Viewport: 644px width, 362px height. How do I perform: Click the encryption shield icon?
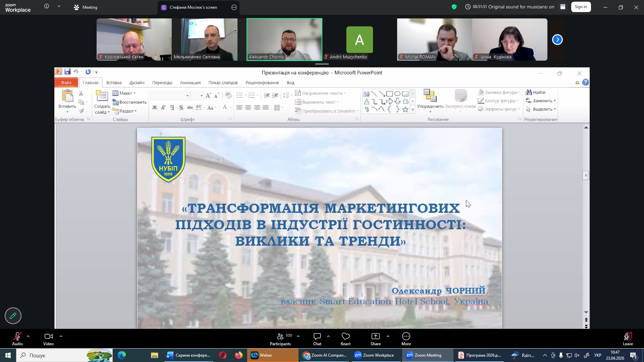(x=454, y=7)
